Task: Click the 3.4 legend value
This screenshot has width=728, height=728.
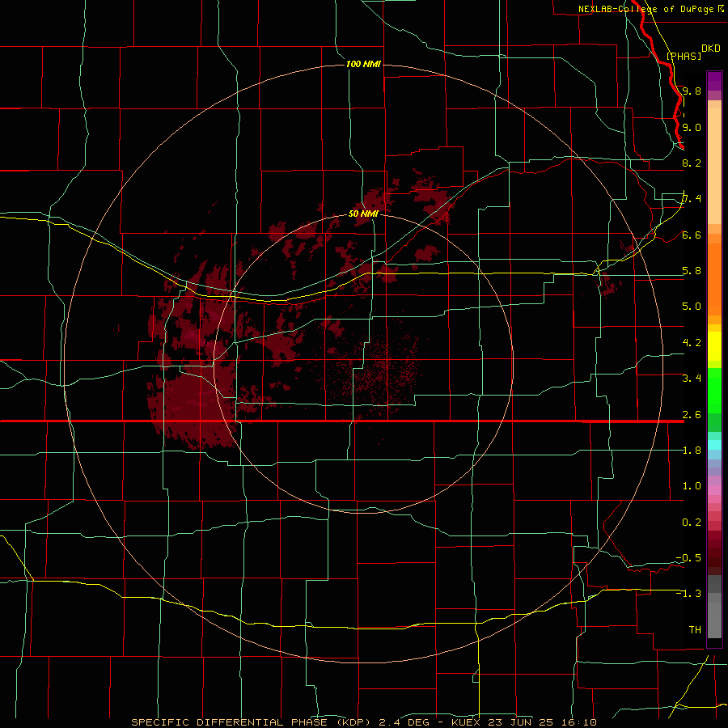Action: [x=692, y=379]
